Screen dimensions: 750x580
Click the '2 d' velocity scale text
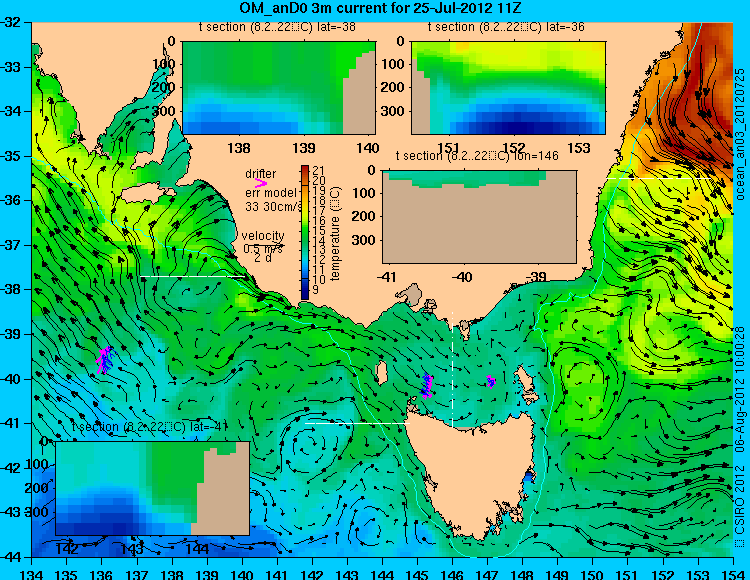pos(262,258)
